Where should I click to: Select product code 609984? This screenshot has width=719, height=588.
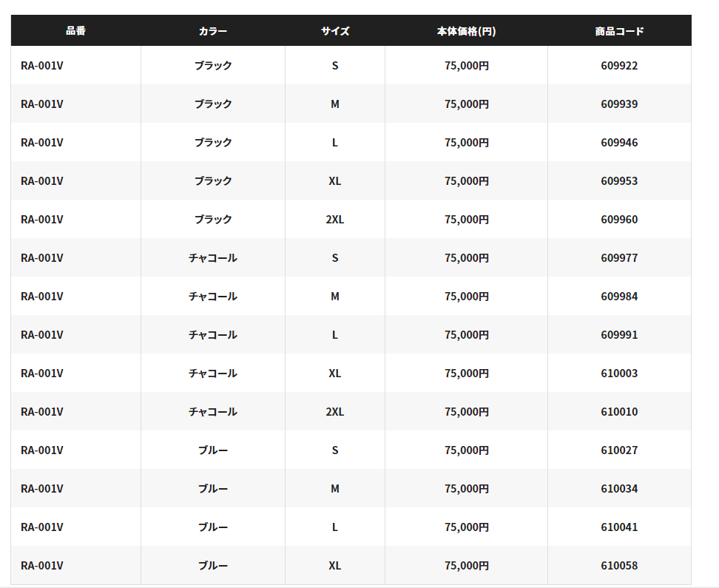(619, 297)
